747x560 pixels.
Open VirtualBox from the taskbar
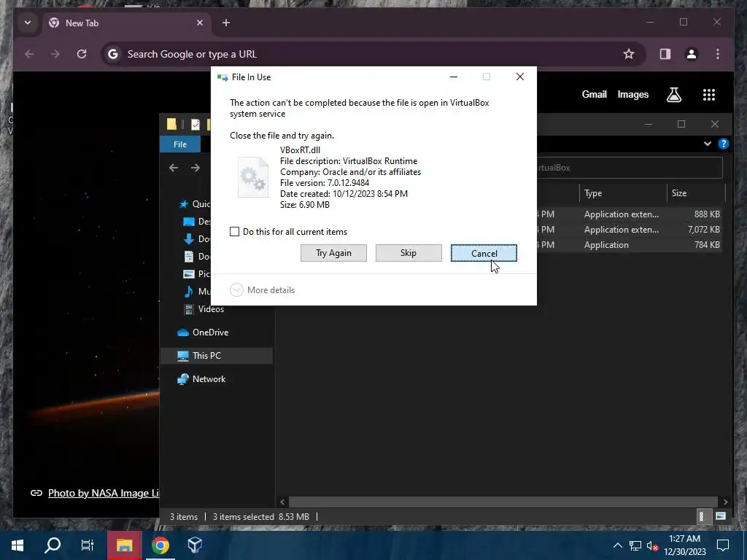pyautogui.click(x=195, y=545)
